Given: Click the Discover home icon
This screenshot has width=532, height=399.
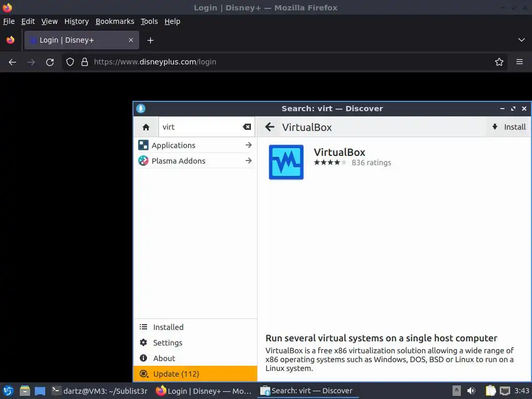Looking at the screenshot, I should pos(146,127).
